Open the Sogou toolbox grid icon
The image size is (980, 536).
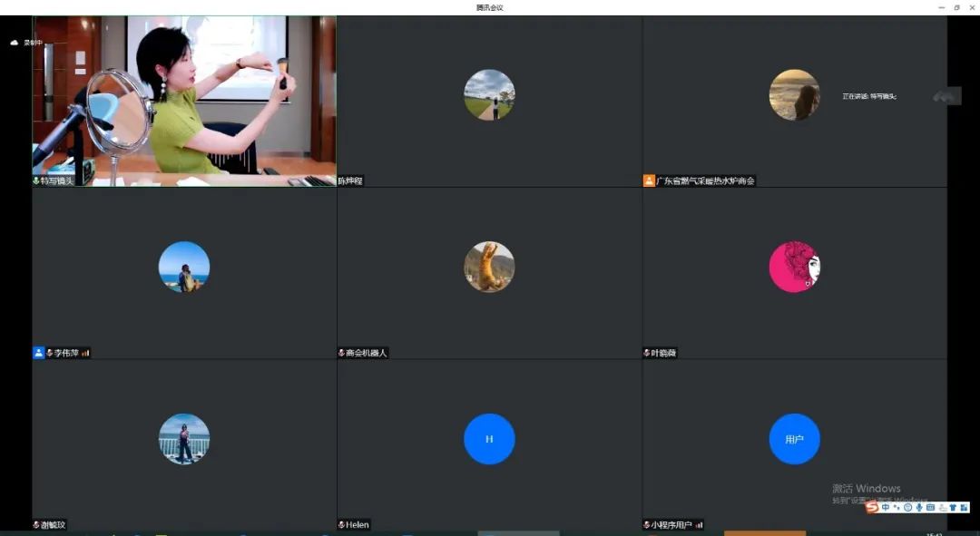click(965, 507)
